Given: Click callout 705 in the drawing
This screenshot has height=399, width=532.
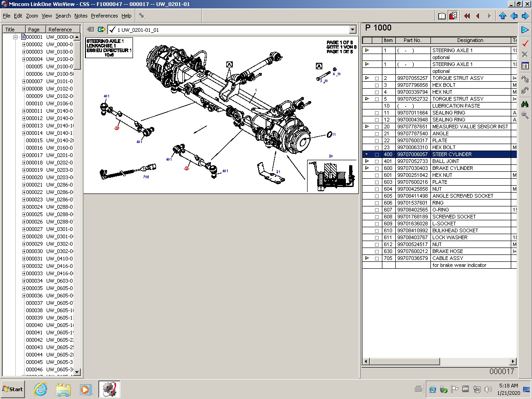Looking at the screenshot, I should pyautogui.click(x=146, y=177).
